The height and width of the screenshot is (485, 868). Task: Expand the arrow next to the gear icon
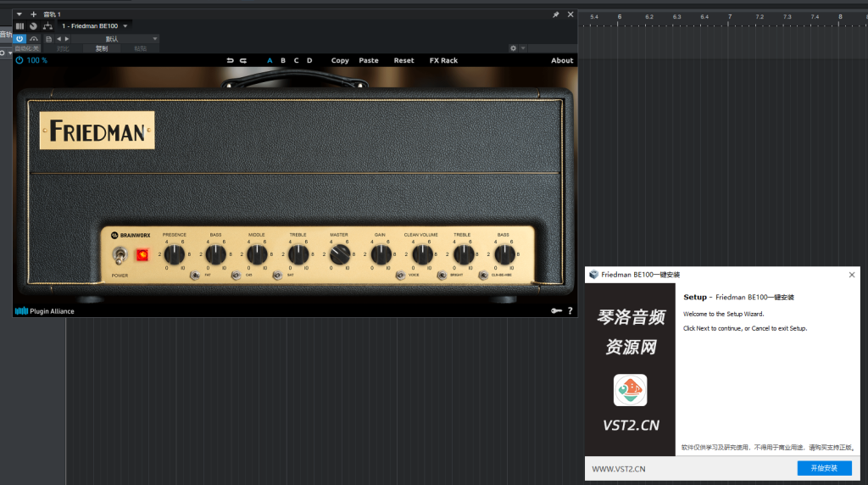pyautogui.click(x=523, y=48)
